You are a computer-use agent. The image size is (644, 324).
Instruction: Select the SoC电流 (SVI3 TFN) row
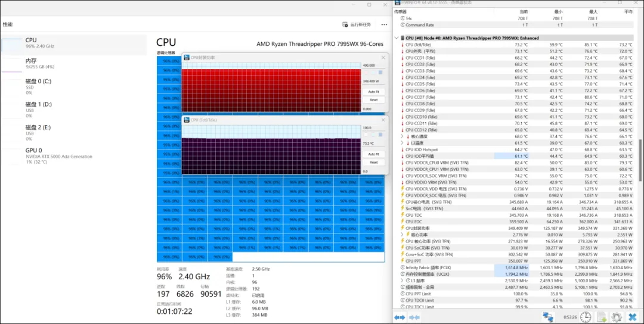515,209
